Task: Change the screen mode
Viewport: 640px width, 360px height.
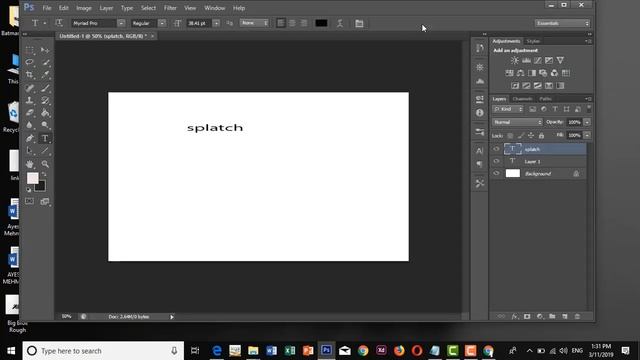Action: coord(45,201)
